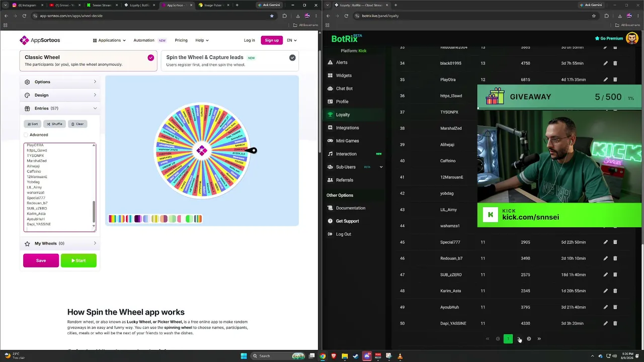This screenshot has width=644, height=362.
Task: Open Interaction in the BotRix sidebar
Action: (x=346, y=154)
